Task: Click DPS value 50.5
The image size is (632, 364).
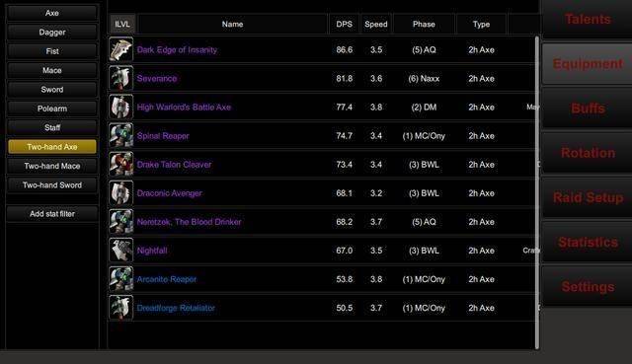Action: coord(345,308)
